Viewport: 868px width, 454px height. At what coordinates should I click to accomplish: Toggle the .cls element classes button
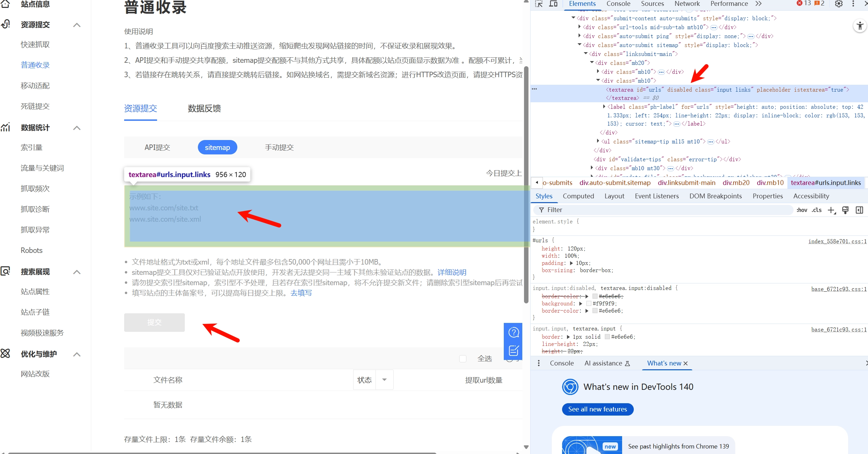click(817, 210)
